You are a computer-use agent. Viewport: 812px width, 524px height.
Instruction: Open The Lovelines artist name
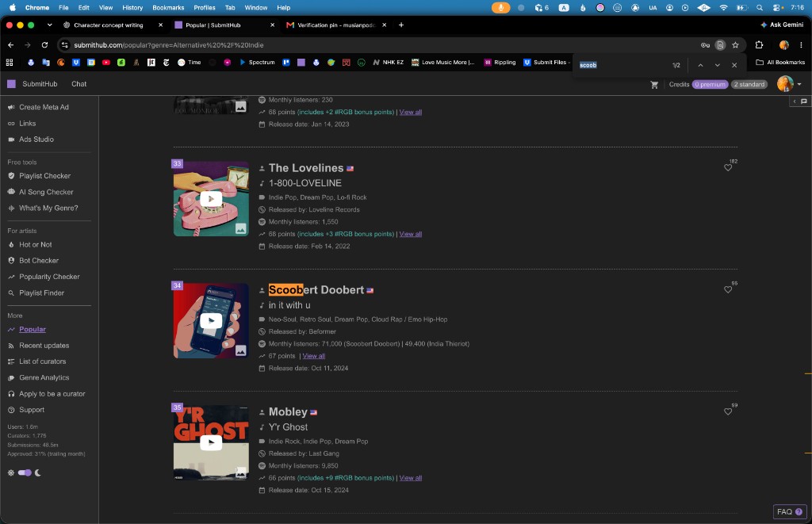305,168
